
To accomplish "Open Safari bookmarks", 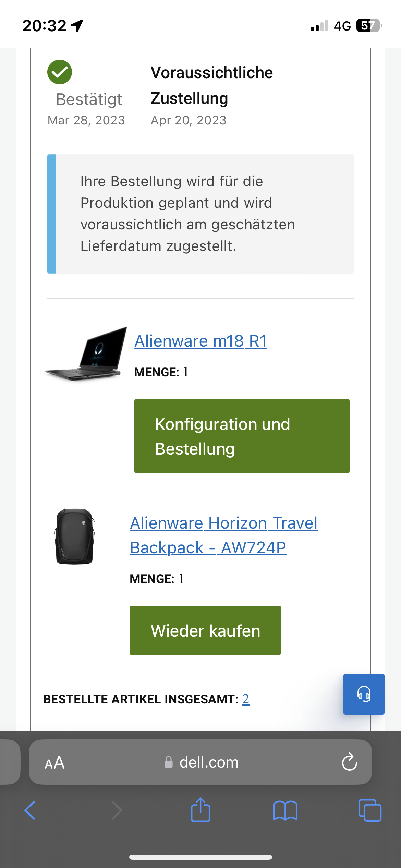I will tap(285, 810).
